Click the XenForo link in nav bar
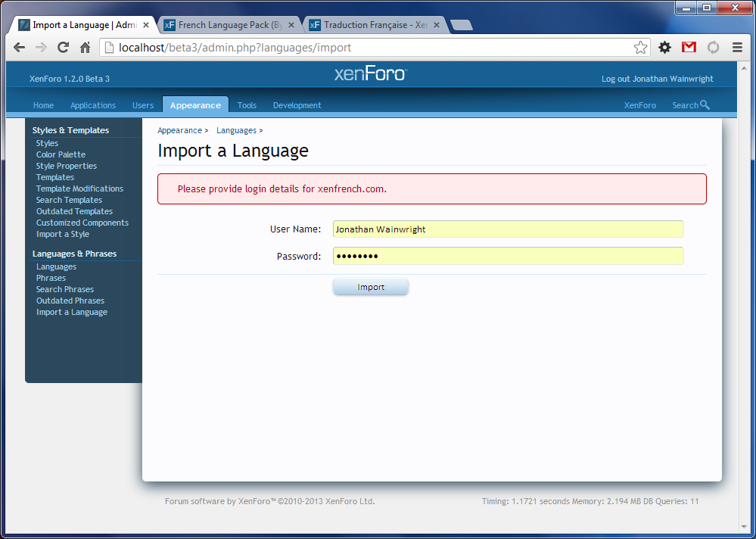The height and width of the screenshot is (539, 756). click(639, 105)
